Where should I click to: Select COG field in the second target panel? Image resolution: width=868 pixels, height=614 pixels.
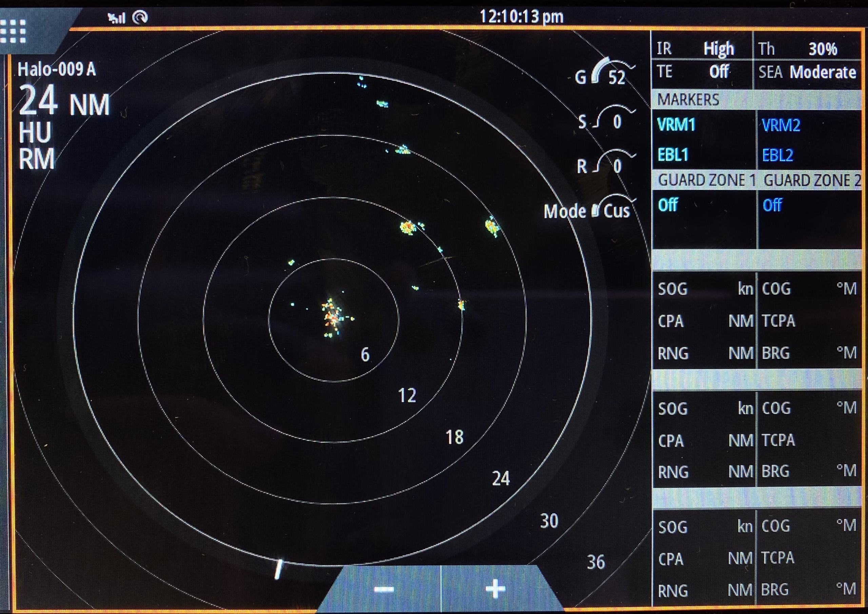coord(809,408)
